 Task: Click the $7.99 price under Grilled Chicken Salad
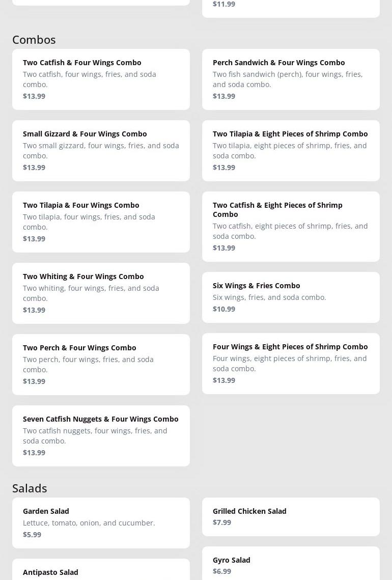(x=222, y=522)
